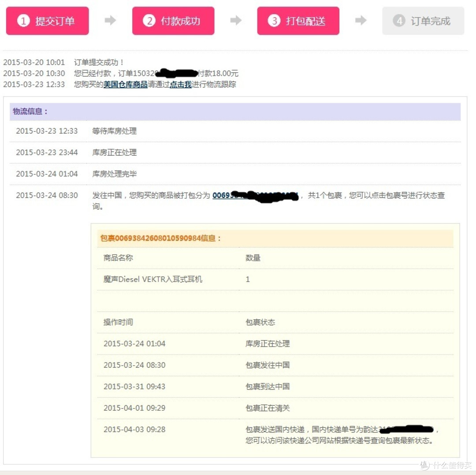Image resolution: width=476 pixels, height=475 pixels.
Task: Click the 2015-04-03 09:28 timestamp
Action: coord(134,430)
